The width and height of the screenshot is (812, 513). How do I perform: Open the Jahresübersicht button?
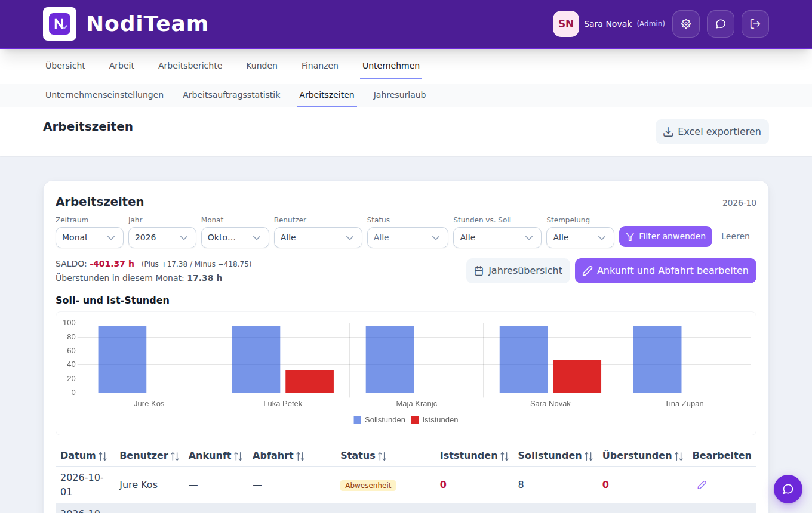pos(518,271)
